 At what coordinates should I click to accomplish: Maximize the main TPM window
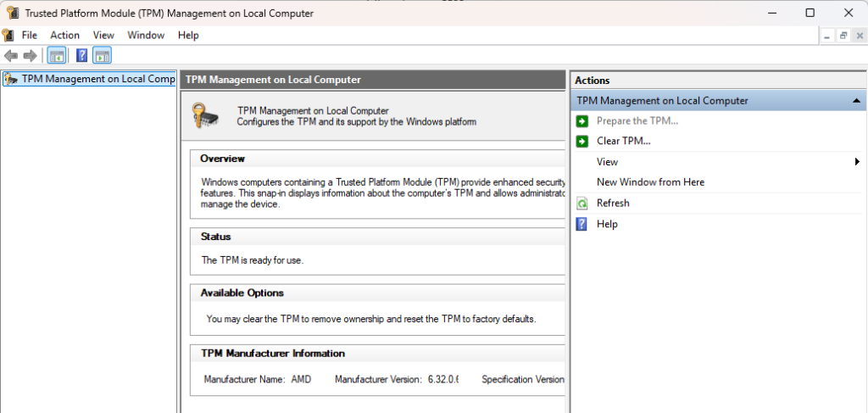coord(810,13)
